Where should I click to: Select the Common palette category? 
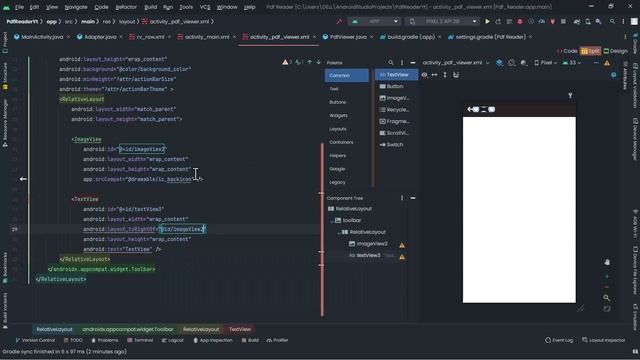point(347,76)
